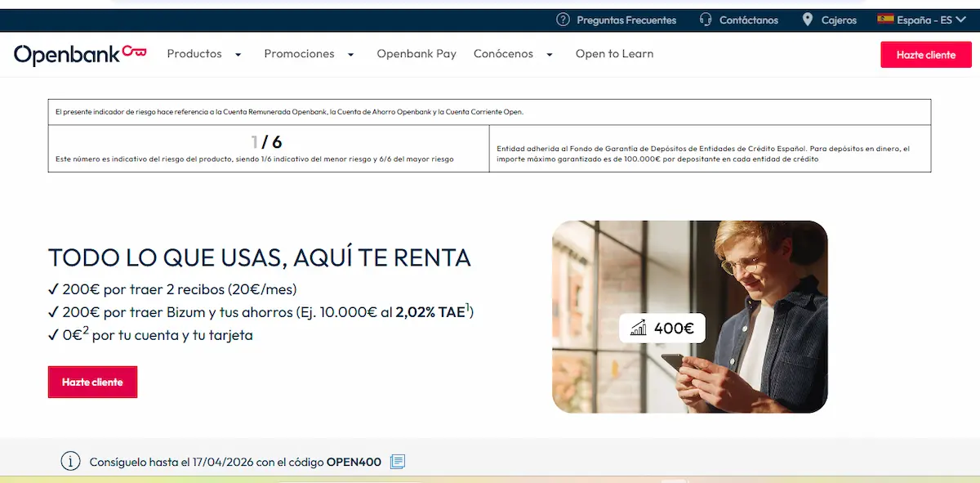Open the Cajeros link
Image resolution: width=980 pixels, height=483 pixels.
pyautogui.click(x=839, y=20)
